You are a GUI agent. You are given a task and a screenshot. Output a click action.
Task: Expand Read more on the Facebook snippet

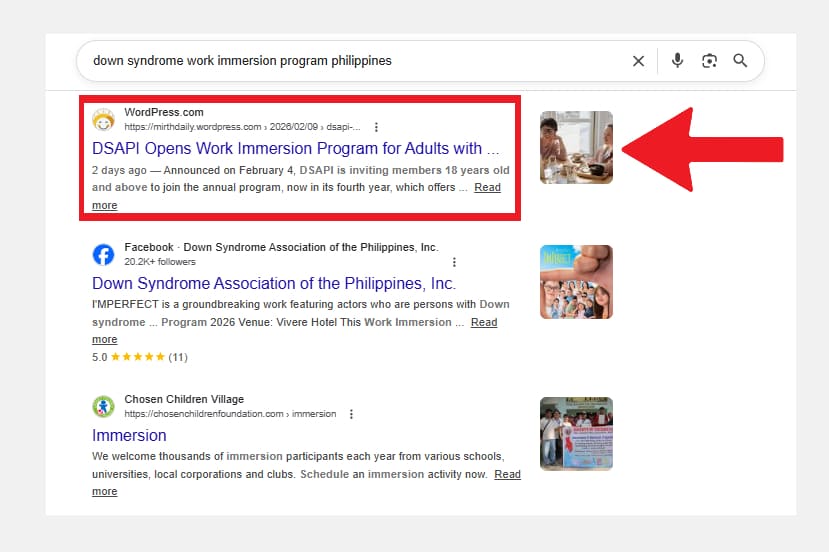pos(483,322)
